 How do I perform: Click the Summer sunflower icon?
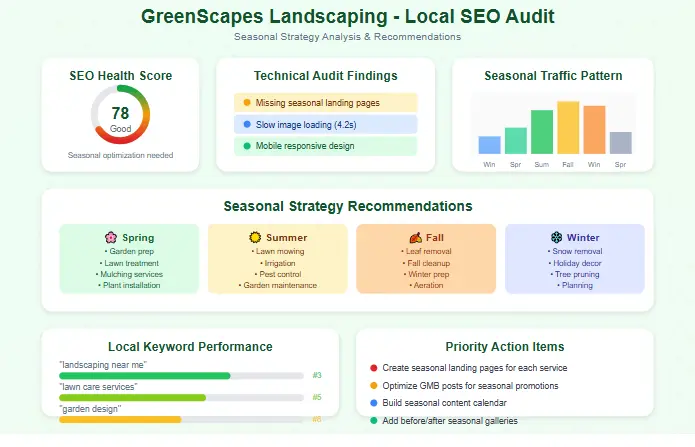(x=255, y=238)
